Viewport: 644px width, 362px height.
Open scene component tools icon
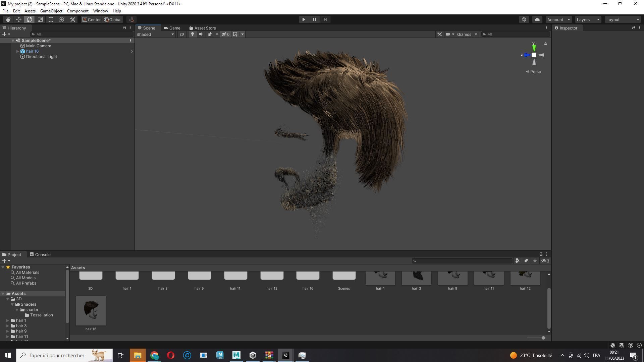[x=439, y=34]
